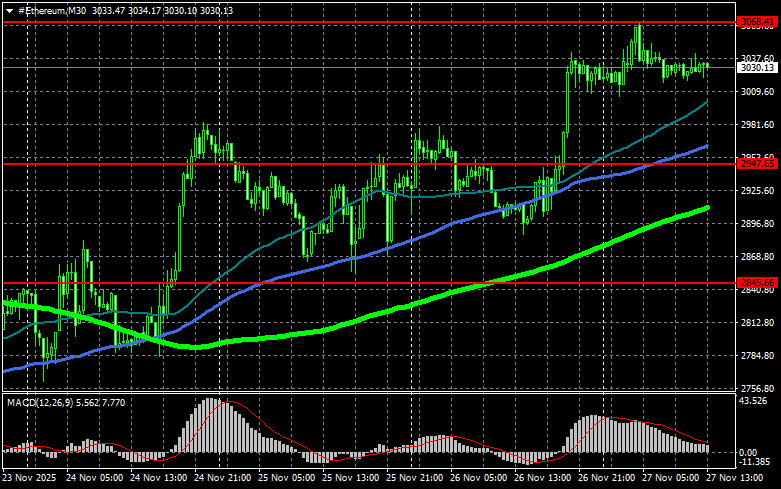Click the MACD zero level label 0.00
The height and width of the screenshot is (489, 781).
[748, 453]
